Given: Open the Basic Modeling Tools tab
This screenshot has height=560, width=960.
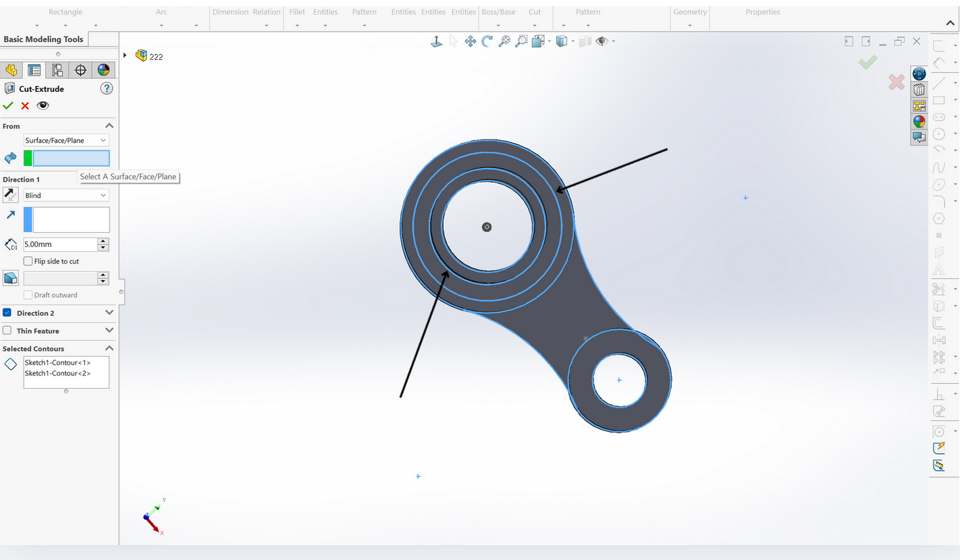Looking at the screenshot, I should pos(44,39).
